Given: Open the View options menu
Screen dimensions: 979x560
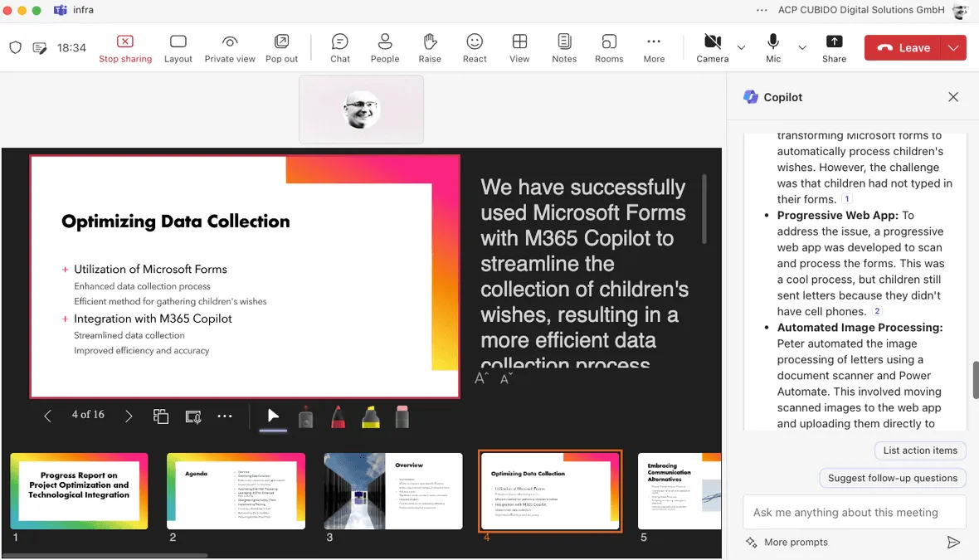Looking at the screenshot, I should pyautogui.click(x=519, y=47).
